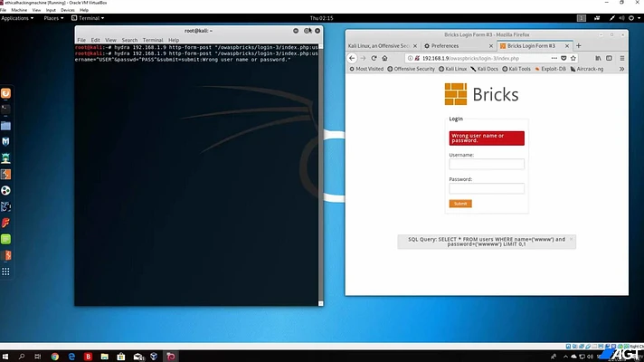Image resolution: width=644 pixels, height=362 pixels.
Task: Click the Windows Start button
Action: tap(5, 357)
